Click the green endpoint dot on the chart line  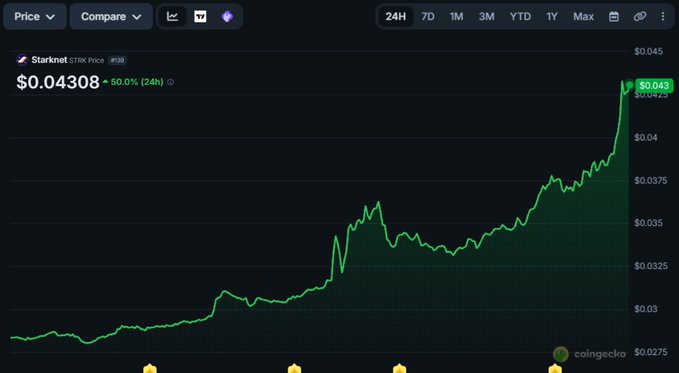629,85
